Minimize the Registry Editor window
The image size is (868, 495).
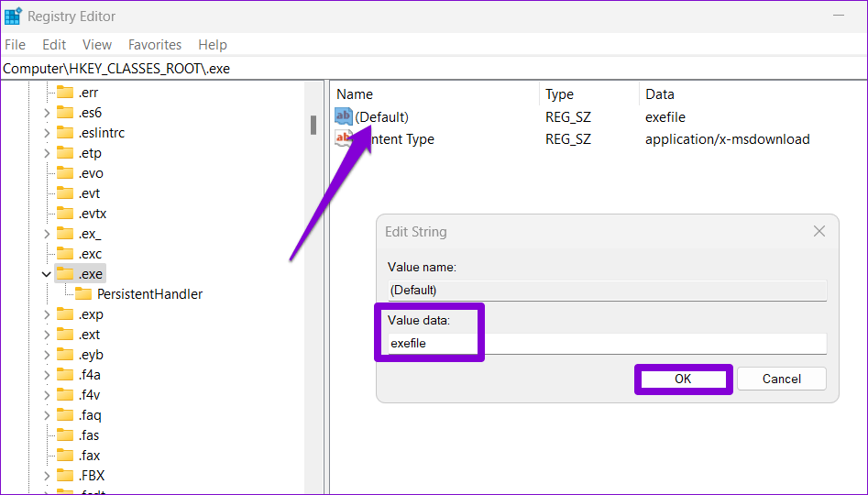pyautogui.click(x=840, y=16)
